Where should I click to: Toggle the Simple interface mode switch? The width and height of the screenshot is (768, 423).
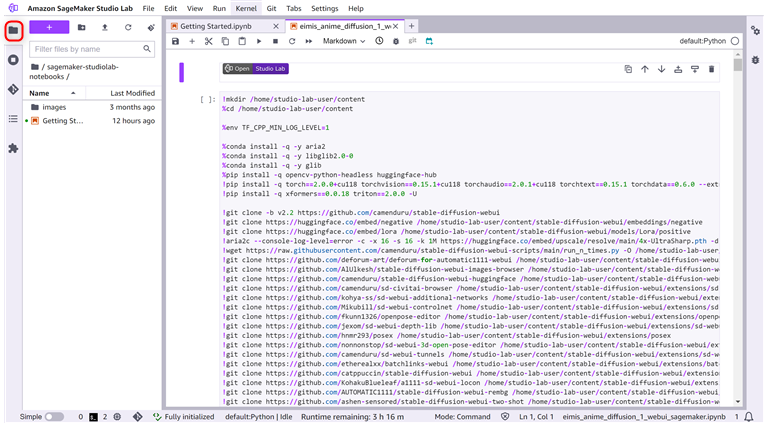coord(53,416)
